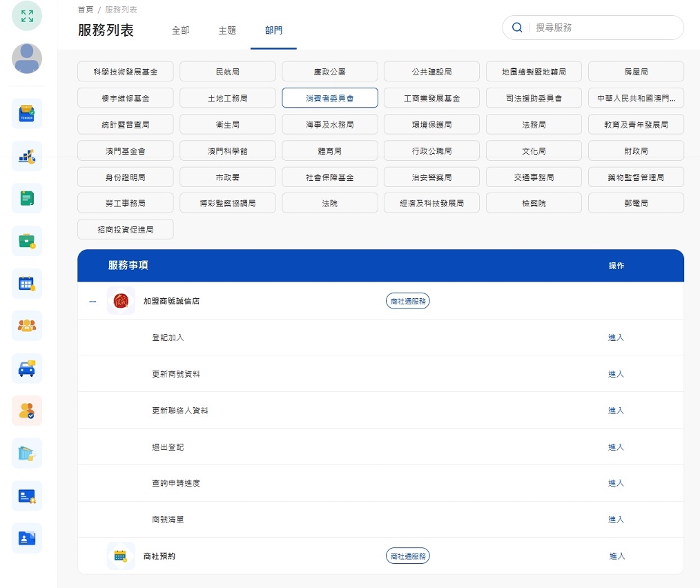The image size is (700, 588).
Task: Switch to the 全部 tab
Action: [x=181, y=30]
